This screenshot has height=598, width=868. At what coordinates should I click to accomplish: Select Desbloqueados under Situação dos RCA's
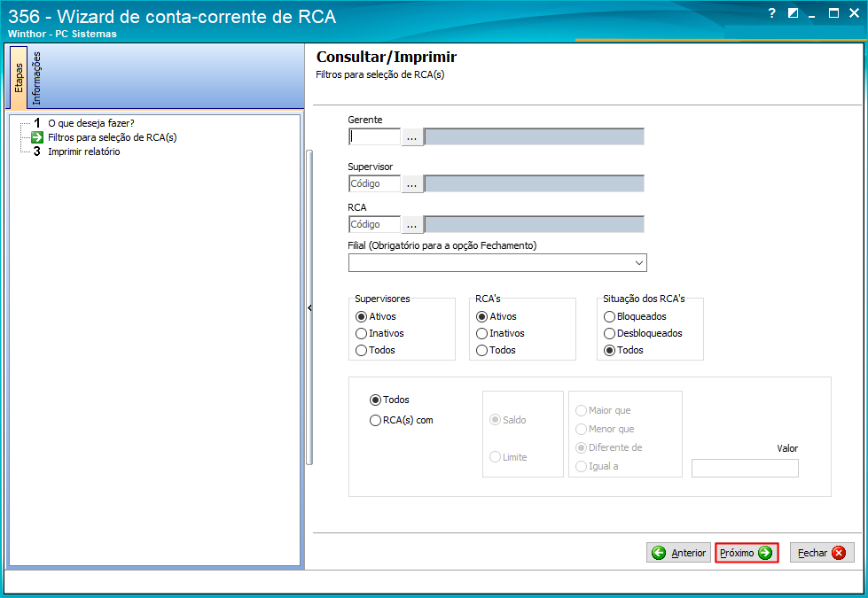pyautogui.click(x=643, y=334)
